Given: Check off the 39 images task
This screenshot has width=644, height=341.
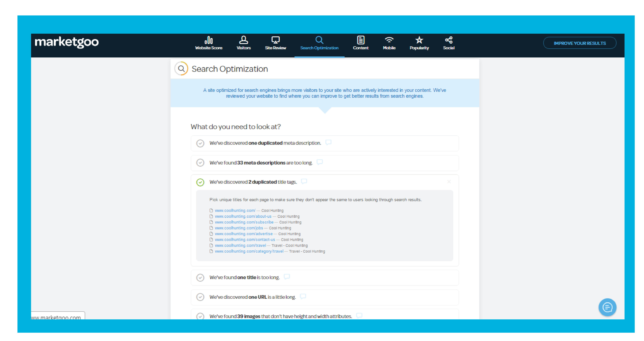Looking at the screenshot, I should coord(200,316).
